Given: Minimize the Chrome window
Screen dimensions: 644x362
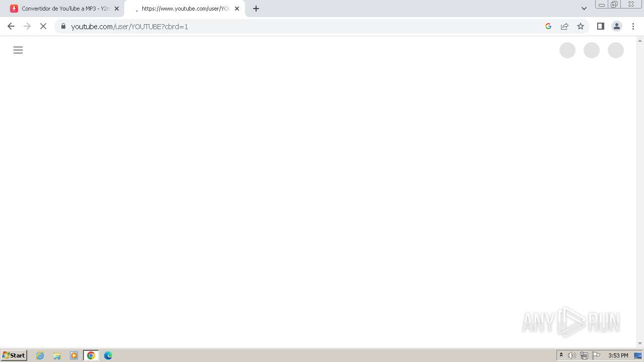Looking at the screenshot, I should coord(601,5).
